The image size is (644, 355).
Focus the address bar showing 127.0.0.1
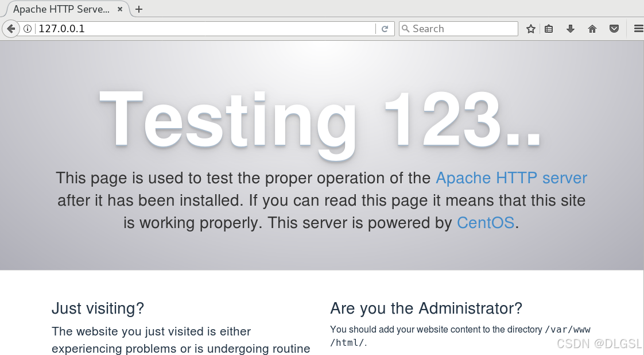click(x=205, y=29)
